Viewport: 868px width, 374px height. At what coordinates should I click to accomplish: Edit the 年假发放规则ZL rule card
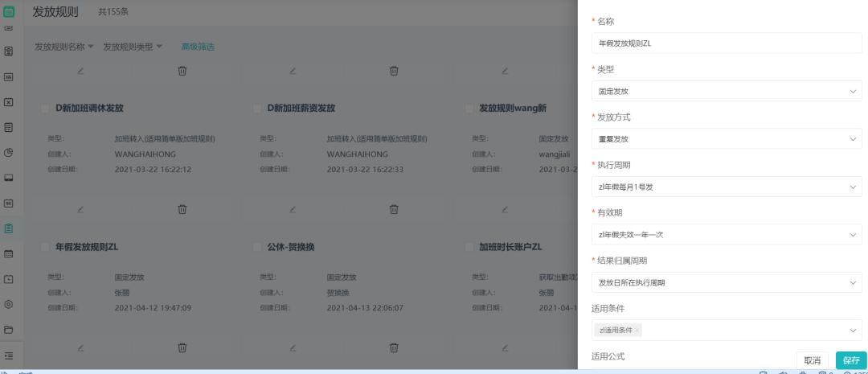tap(81, 348)
